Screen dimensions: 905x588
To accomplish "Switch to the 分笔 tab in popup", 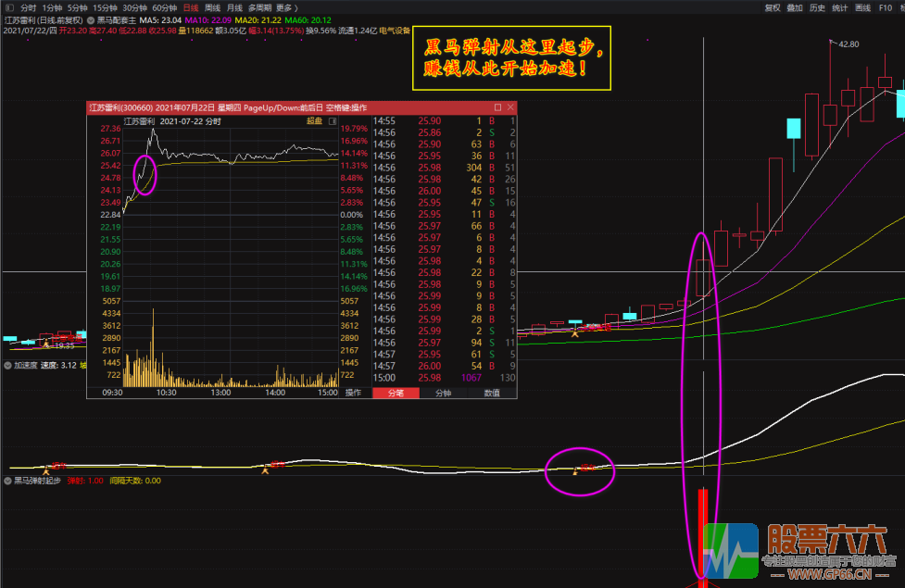I will (x=396, y=393).
